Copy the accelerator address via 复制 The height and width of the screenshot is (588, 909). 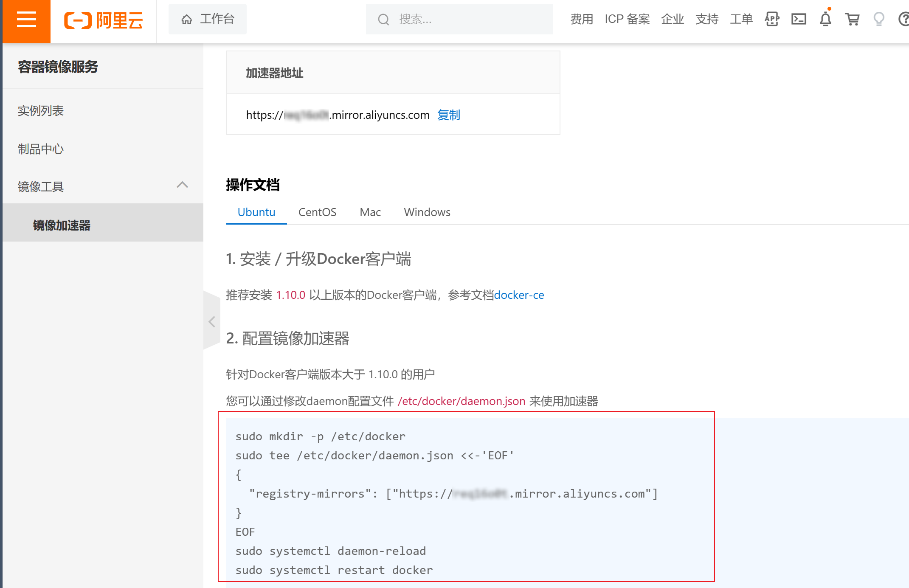point(448,115)
